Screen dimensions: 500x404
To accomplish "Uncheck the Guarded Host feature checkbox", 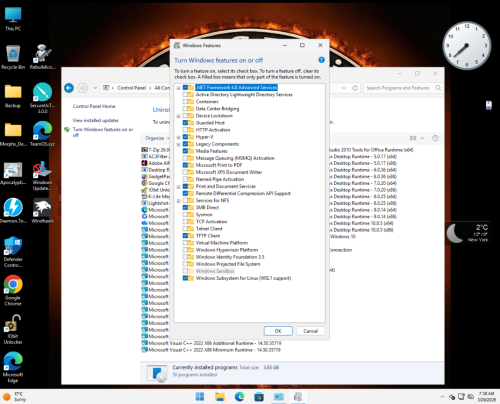I will [x=185, y=123].
